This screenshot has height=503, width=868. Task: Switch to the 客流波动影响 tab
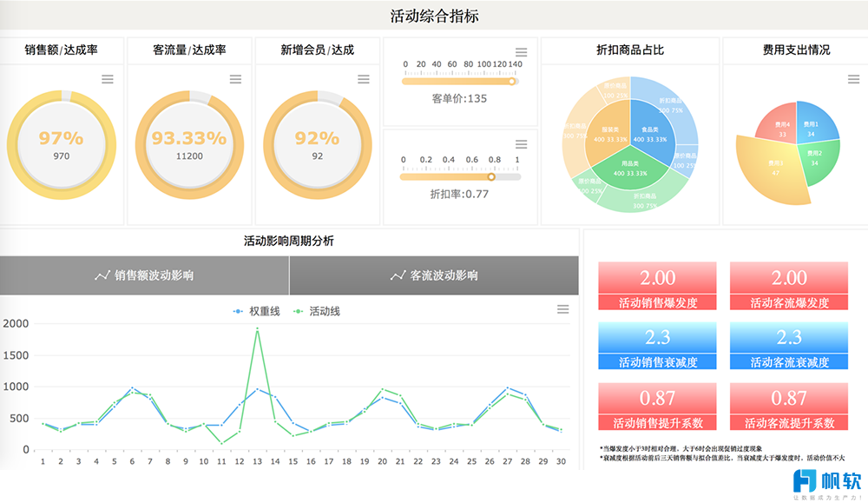[x=434, y=275]
